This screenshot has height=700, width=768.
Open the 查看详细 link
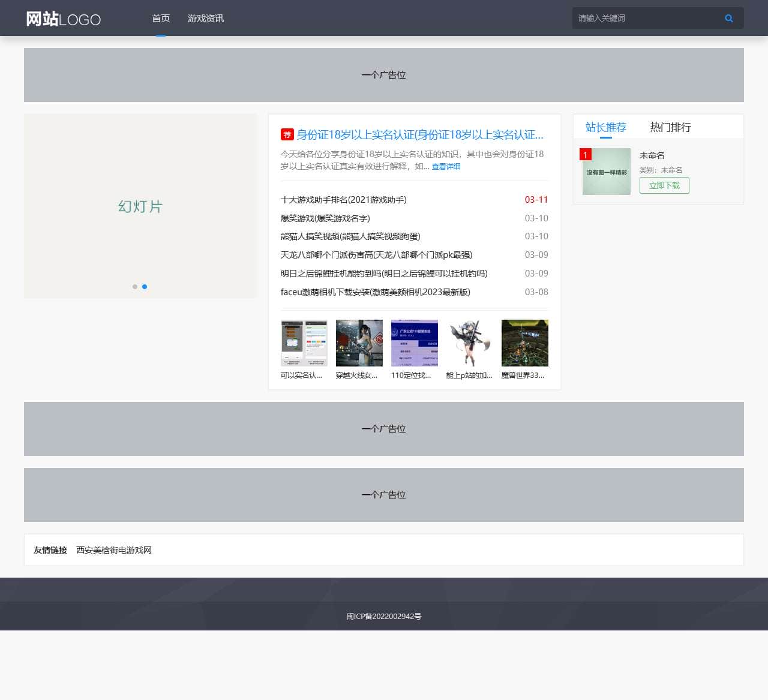[445, 166]
